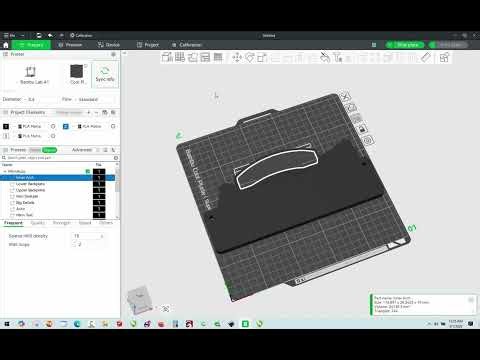Select filament 2 blue color swatch
This screenshot has height=360, width=480.
tap(66, 126)
